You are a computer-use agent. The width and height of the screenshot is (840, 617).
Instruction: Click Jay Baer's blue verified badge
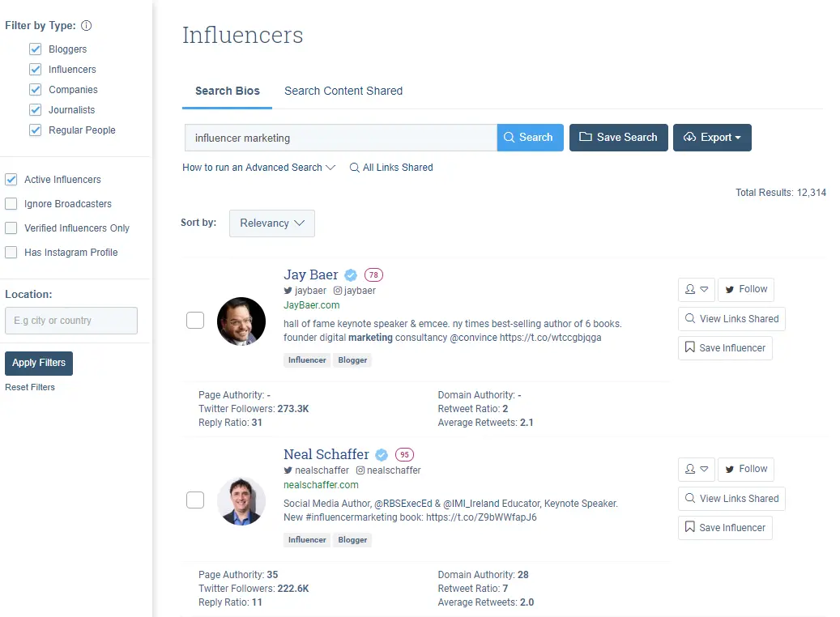pos(351,274)
